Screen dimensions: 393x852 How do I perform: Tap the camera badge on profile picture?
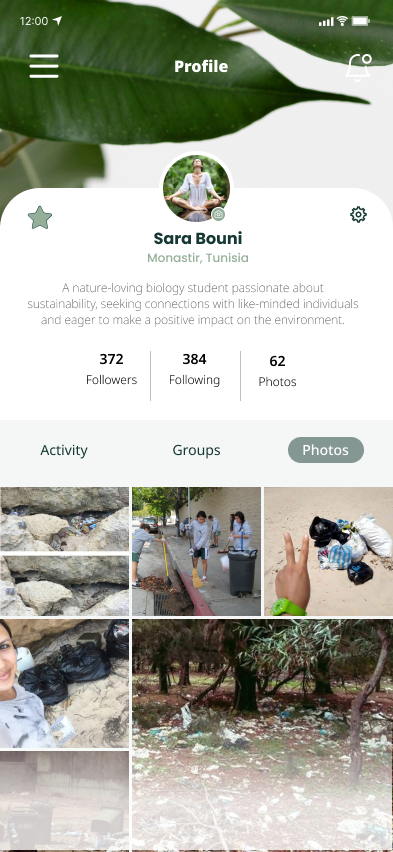(218, 214)
